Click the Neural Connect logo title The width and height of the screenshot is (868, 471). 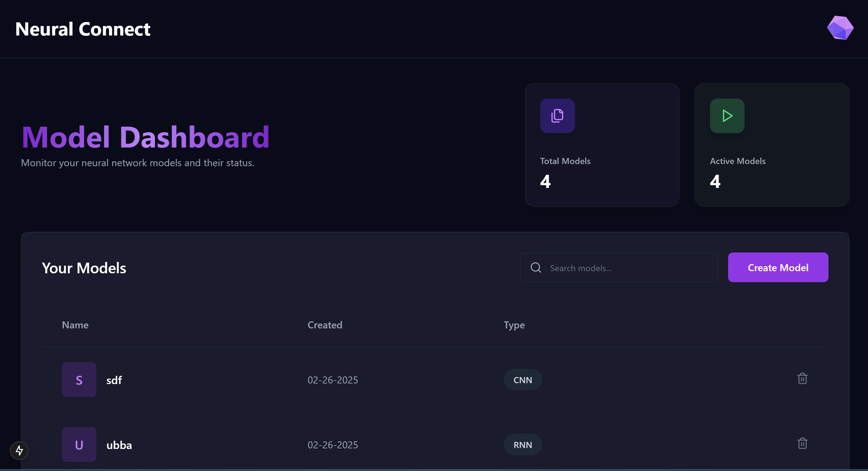[83, 29]
